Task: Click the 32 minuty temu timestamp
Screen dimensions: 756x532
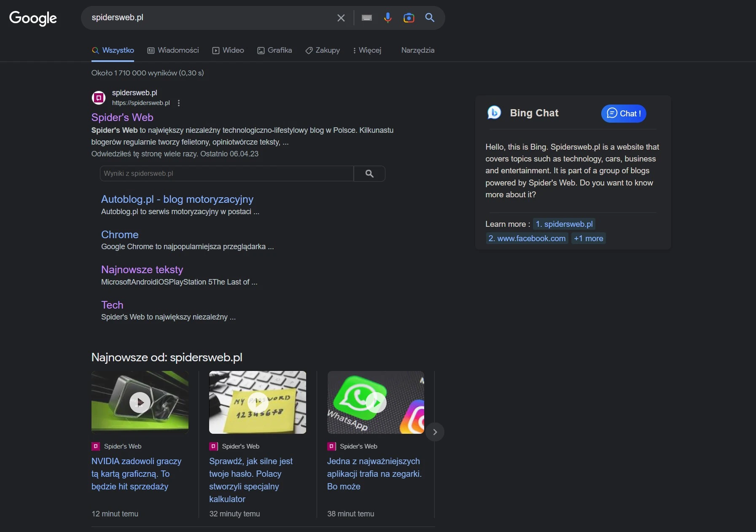Action: (234, 514)
